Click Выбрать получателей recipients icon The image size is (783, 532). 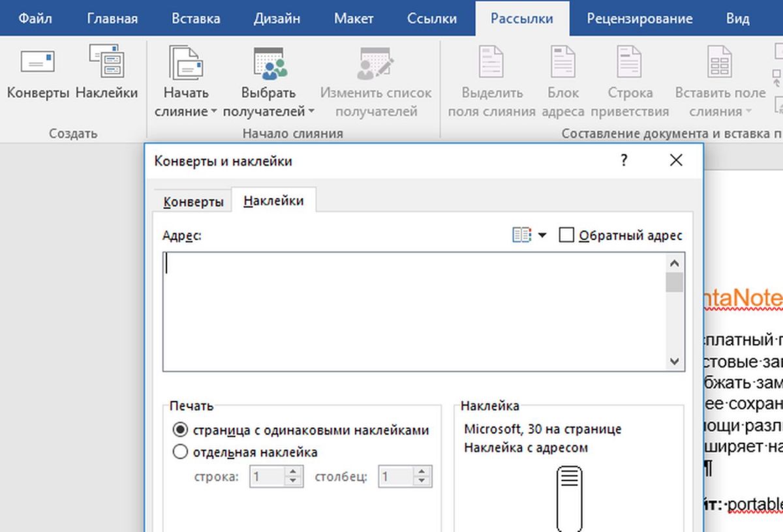269,64
